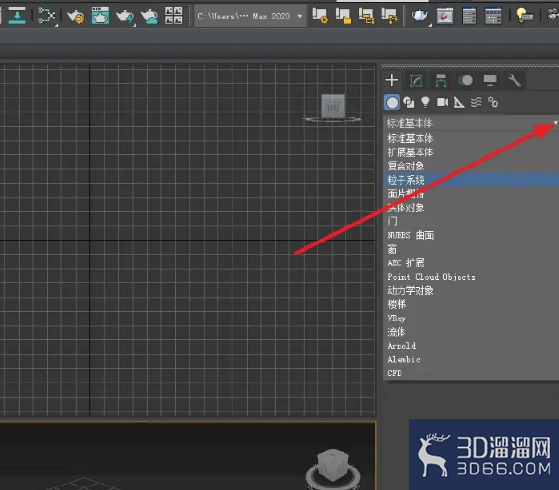Select the Lights bulb category button

[x=425, y=102]
